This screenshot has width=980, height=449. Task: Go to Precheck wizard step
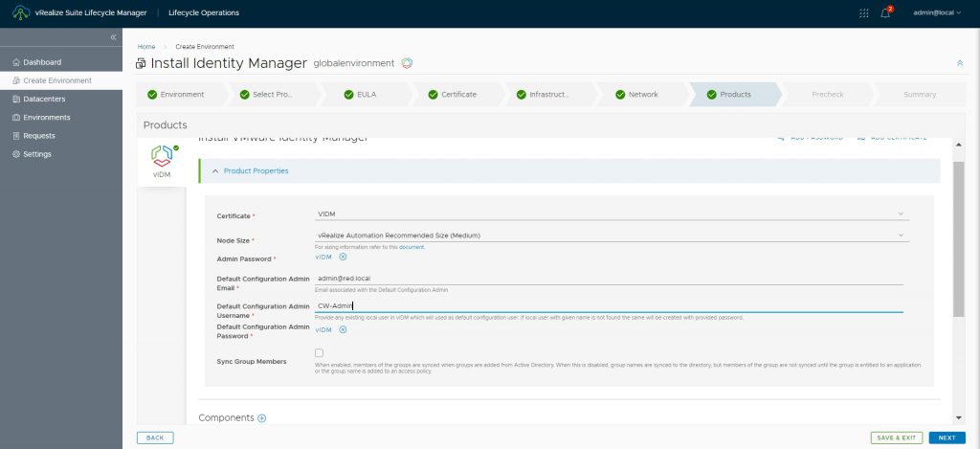[x=828, y=95]
